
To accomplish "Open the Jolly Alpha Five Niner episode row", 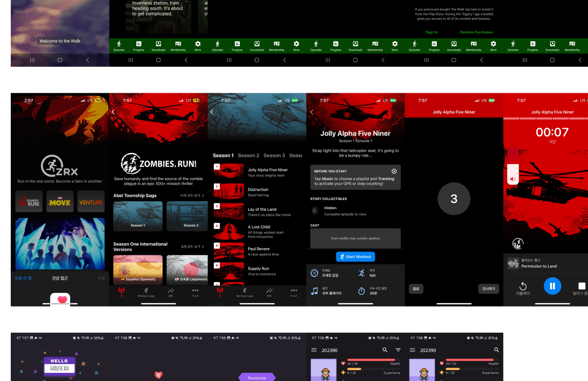I will tap(257, 172).
